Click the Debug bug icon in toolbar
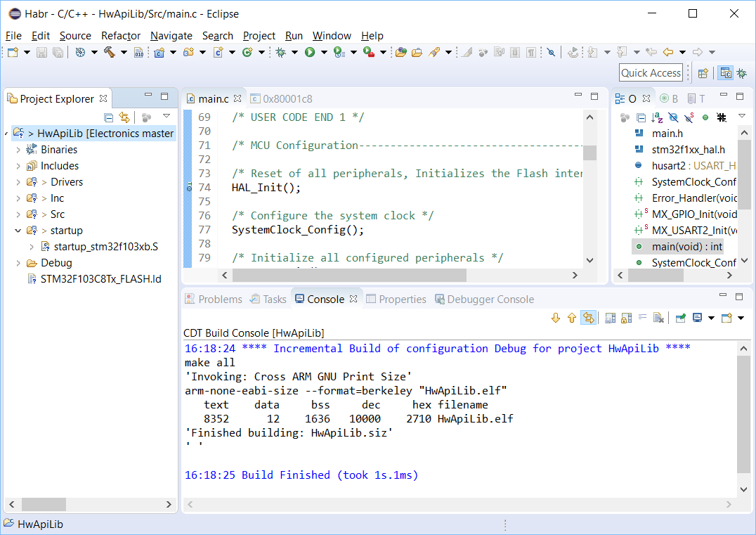756x535 pixels. (280, 52)
